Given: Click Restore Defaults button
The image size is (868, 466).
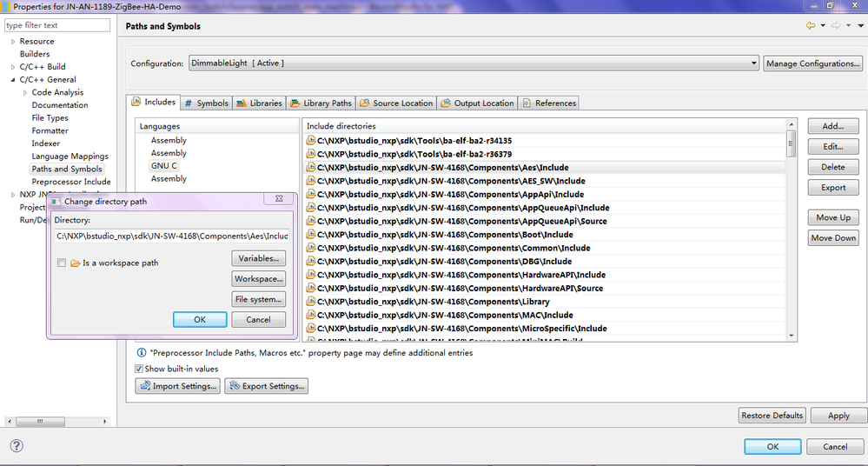Looking at the screenshot, I should 772,415.
